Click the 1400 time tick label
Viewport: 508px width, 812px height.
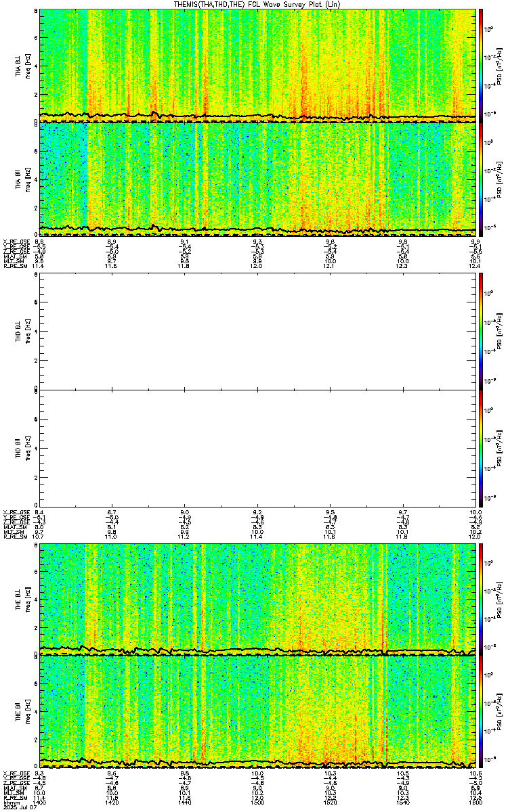(39, 804)
